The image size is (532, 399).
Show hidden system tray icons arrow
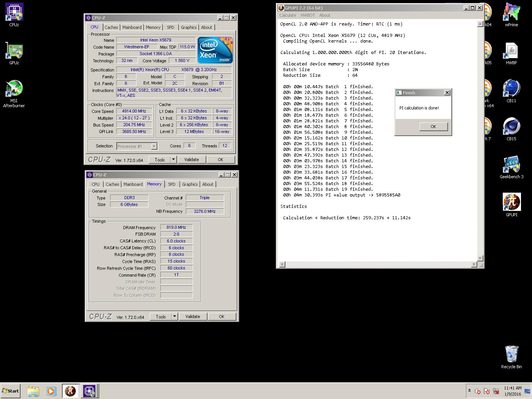[x=469, y=391]
